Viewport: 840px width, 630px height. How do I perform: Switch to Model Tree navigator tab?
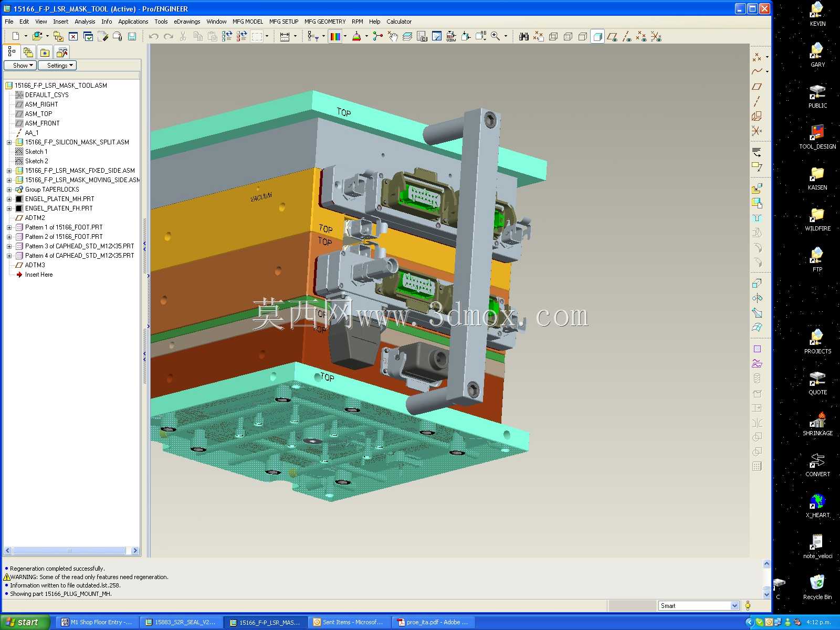pos(12,52)
